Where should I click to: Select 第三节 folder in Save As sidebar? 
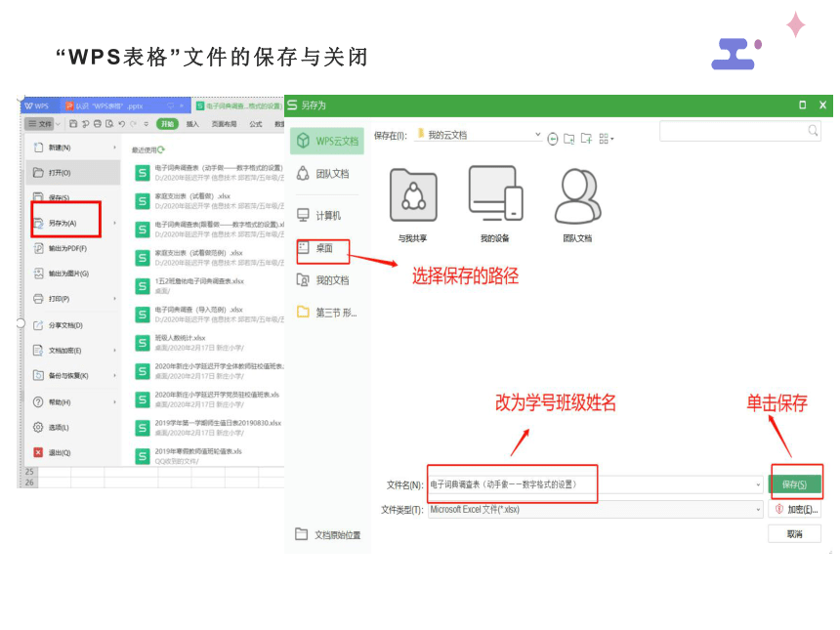(x=327, y=313)
